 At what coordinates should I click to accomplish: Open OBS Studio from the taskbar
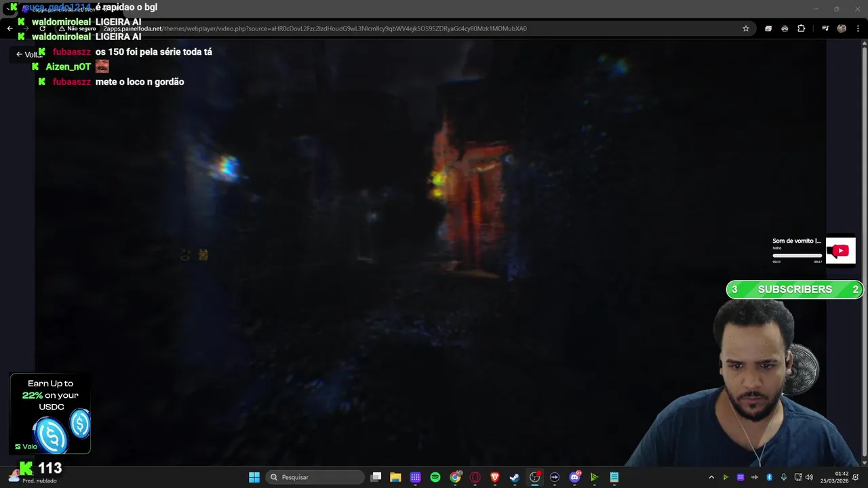535,477
